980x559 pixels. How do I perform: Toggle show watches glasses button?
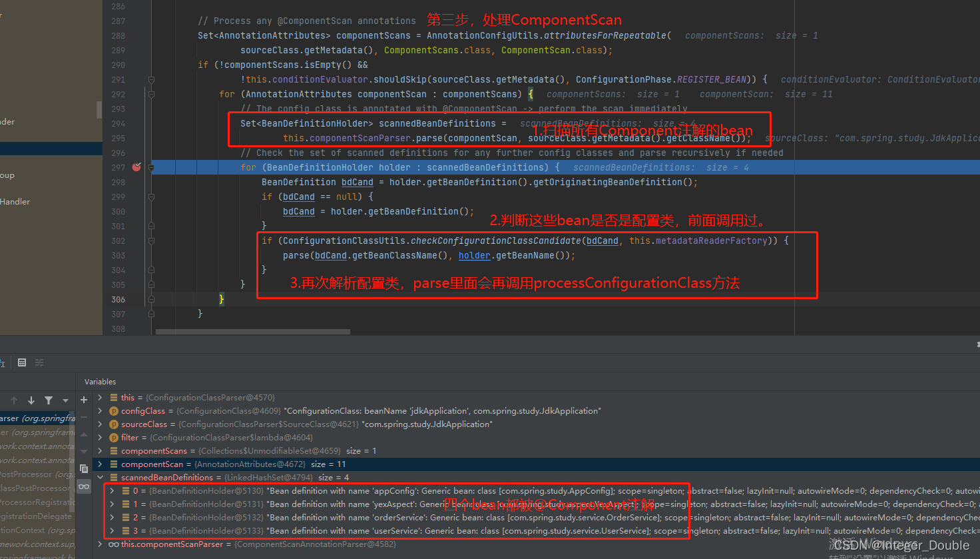pos(84,486)
